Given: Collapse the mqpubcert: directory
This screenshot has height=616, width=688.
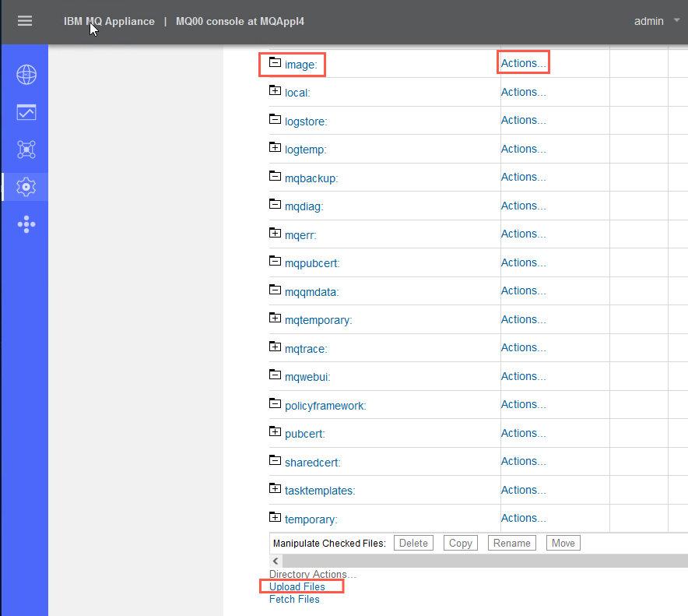Looking at the screenshot, I should 275,261.
